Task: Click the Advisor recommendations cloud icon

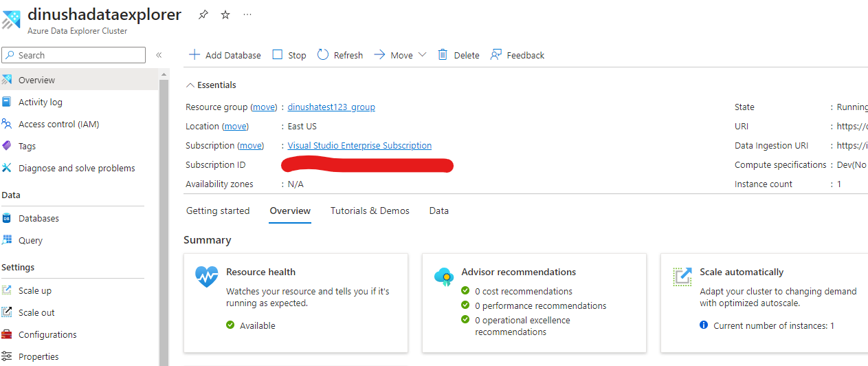Action: tap(444, 277)
